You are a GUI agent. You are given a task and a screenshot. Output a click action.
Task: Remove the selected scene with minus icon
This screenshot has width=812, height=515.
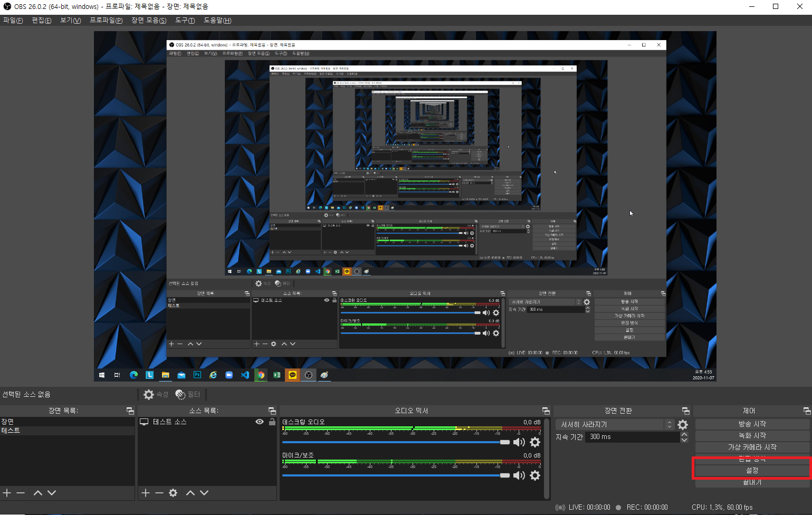pos(21,493)
